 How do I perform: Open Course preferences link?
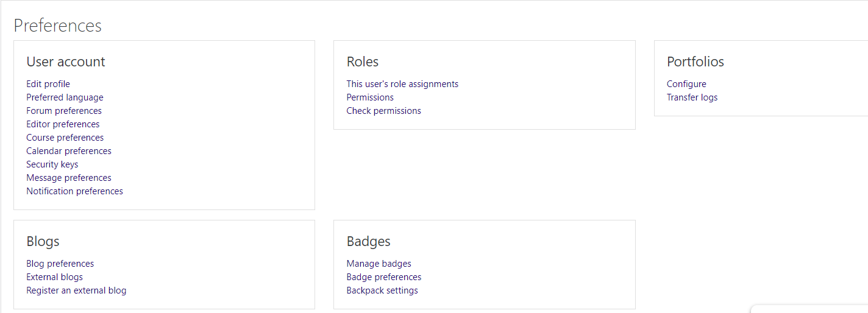click(x=65, y=138)
